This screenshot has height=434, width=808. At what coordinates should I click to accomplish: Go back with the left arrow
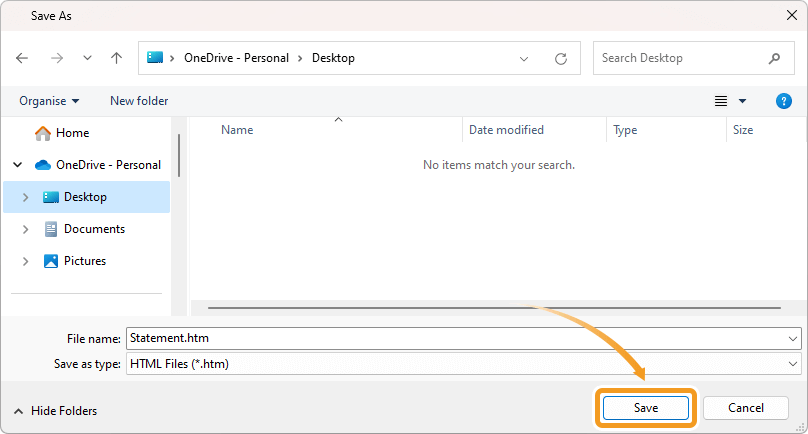click(22, 58)
